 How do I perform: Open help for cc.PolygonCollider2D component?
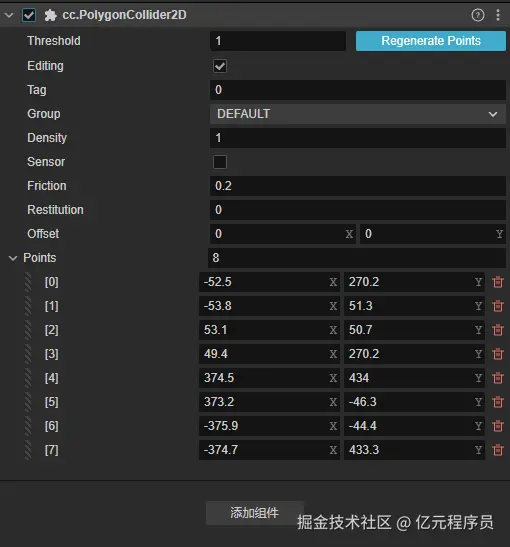478,15
